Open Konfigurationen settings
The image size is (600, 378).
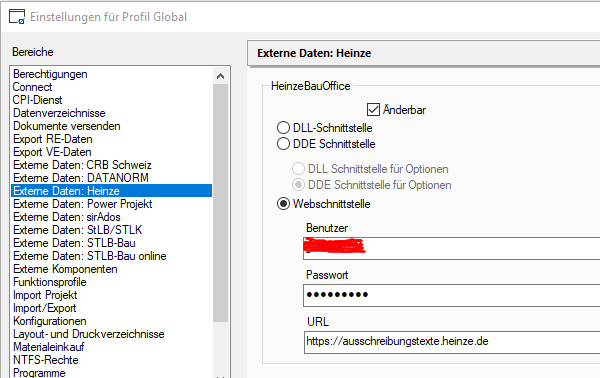[111, 321]
